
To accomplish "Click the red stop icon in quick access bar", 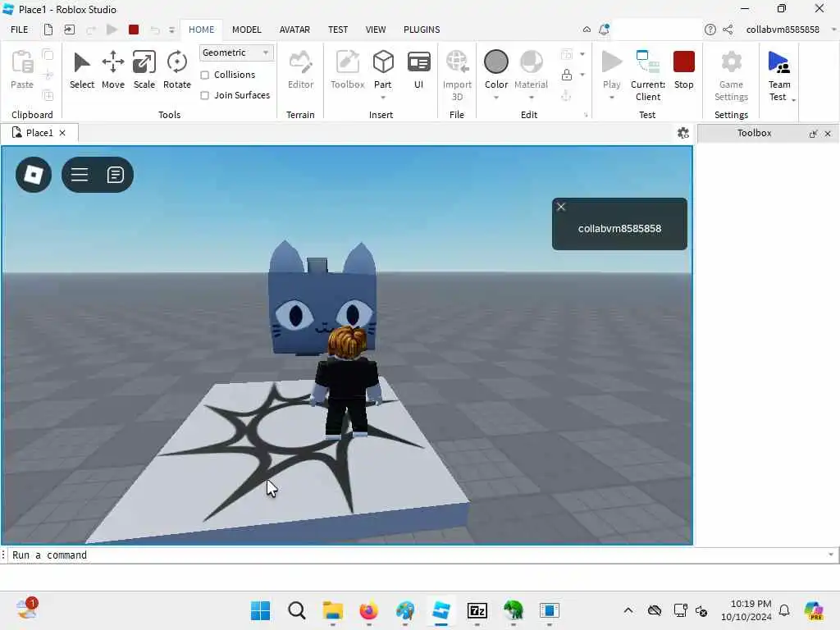I will (134, 30).
